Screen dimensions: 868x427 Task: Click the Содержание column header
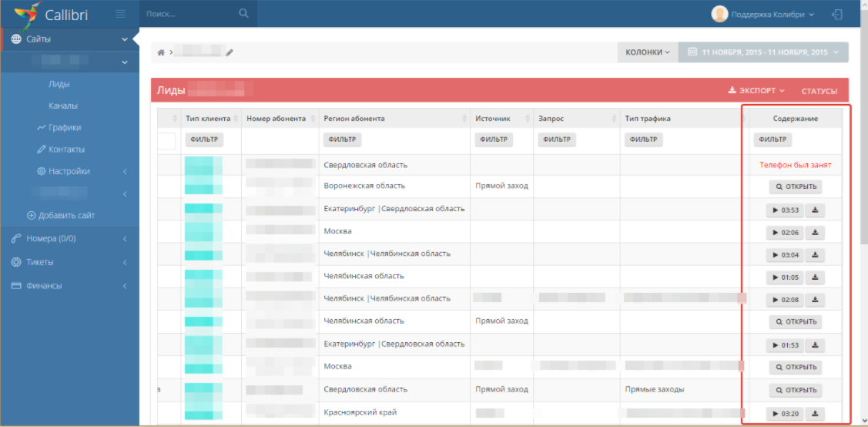(x=796, y=119)
